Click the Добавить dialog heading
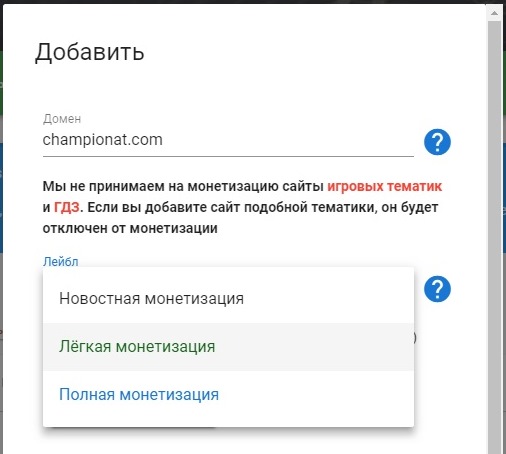The width and height of the screenshot is (506, 454). pos(90,52)
